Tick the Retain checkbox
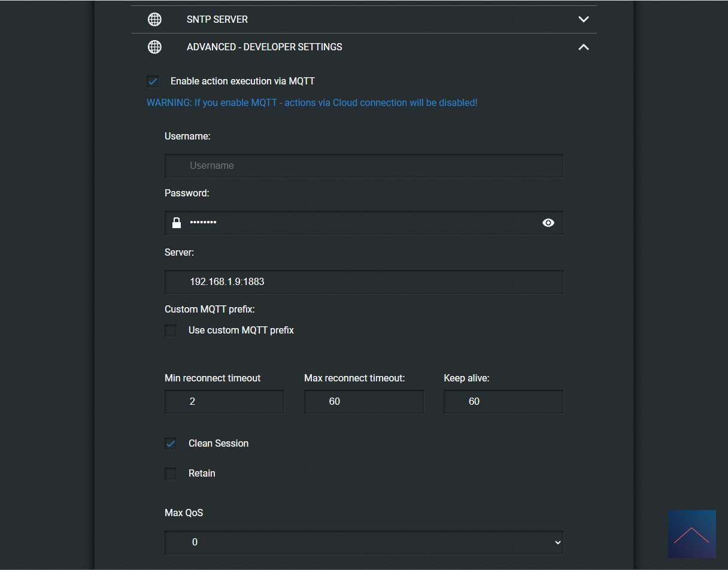Screen dimensions: 728x570 [x=171, y=474]
